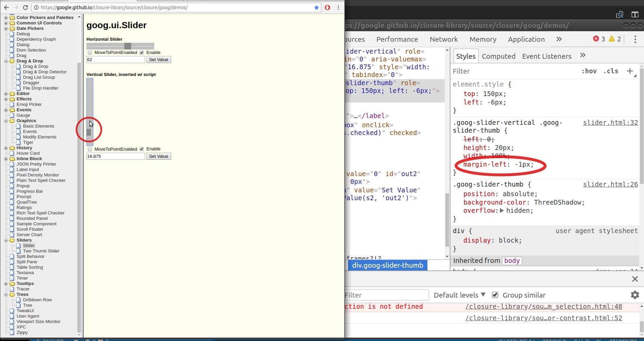644x341 pixels.
Task: Click inside the Console filter input field
Action: pos(386,295)
